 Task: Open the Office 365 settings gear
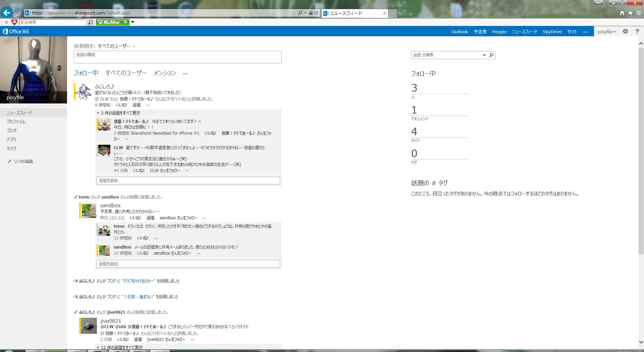coord(625,31)
